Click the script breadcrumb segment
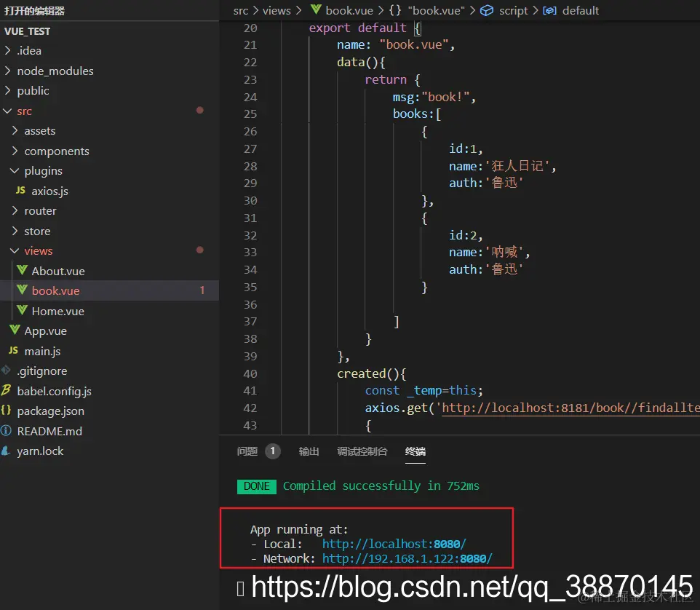 pos(514,11)
